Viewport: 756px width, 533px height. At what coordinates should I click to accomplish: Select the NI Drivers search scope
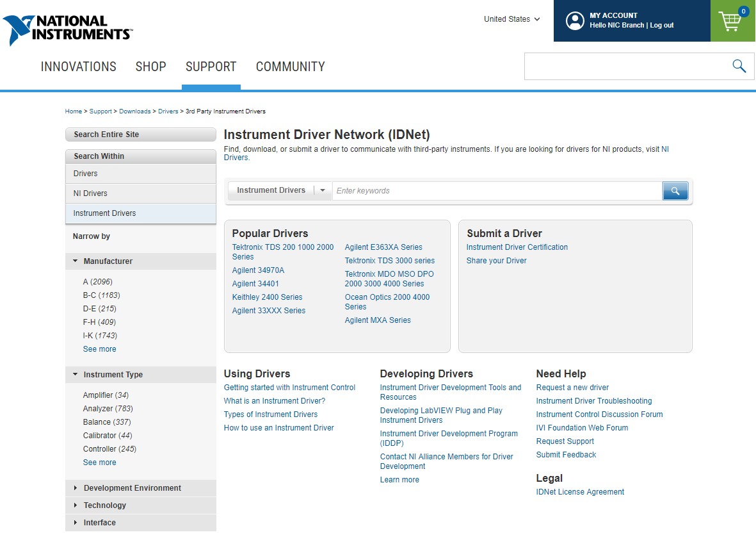[x=90, y=193]
